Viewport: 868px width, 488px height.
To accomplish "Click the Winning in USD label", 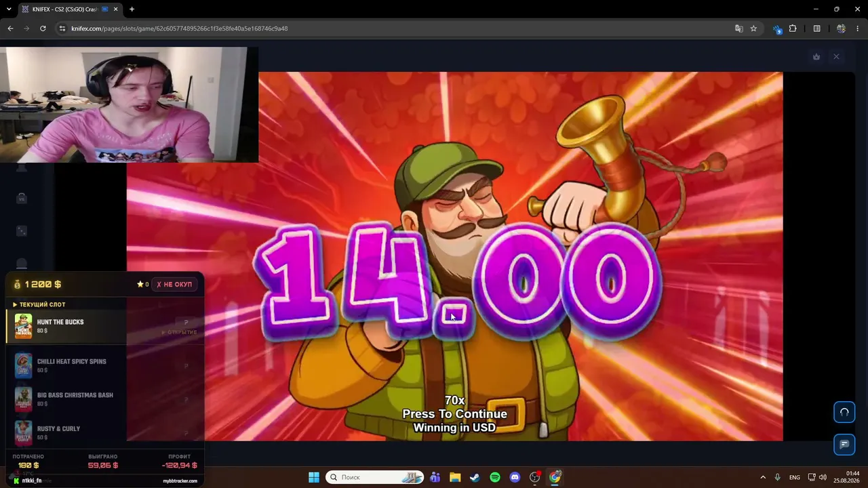I will [454, 428].
